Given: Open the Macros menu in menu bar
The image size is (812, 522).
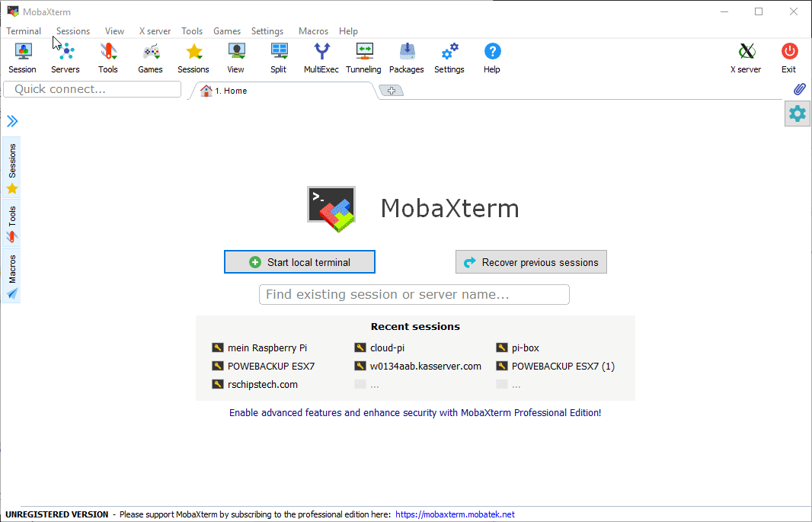Looking at the screenshot, I should pos(313,31).
